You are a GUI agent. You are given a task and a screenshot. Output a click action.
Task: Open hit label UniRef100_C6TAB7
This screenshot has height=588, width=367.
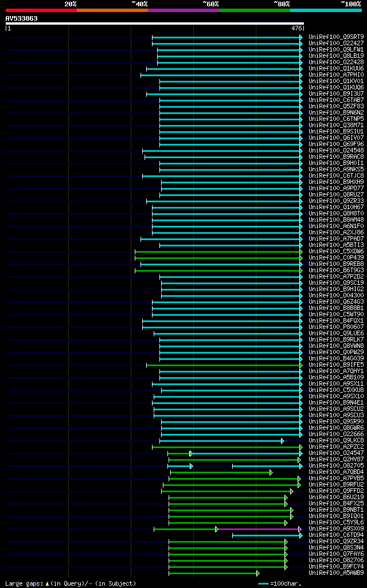pos(336,100)
